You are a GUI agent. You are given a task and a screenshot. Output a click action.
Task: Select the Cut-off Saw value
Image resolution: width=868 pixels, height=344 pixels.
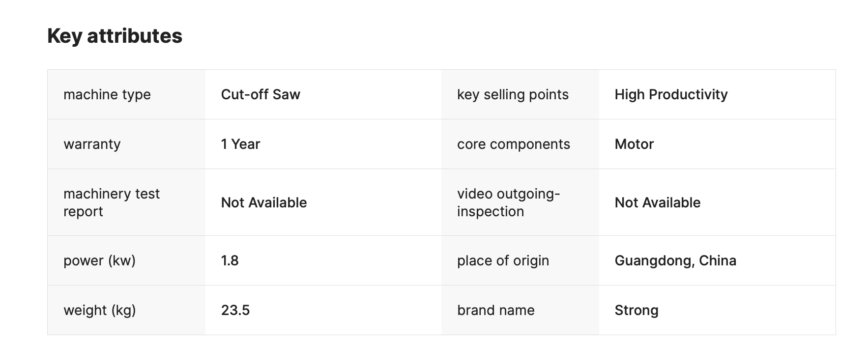(260, 94)
